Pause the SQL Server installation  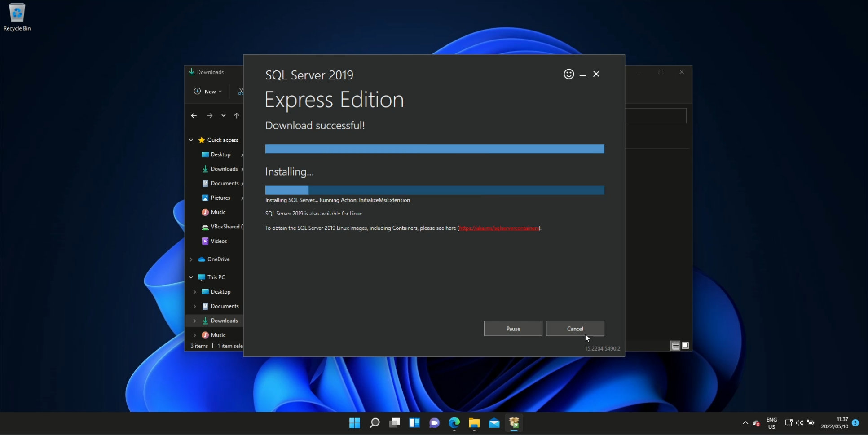[x=513, y=329]
